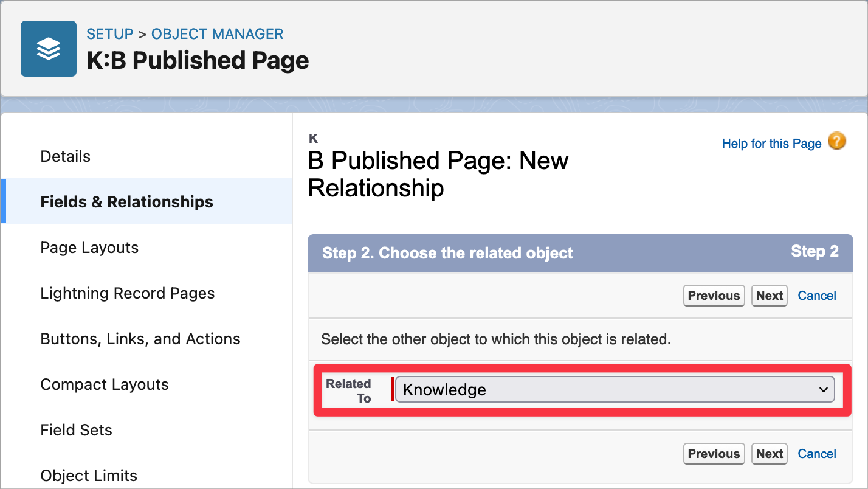
Task: Click the bottom Previous button
Action: (x=714, y=454)
